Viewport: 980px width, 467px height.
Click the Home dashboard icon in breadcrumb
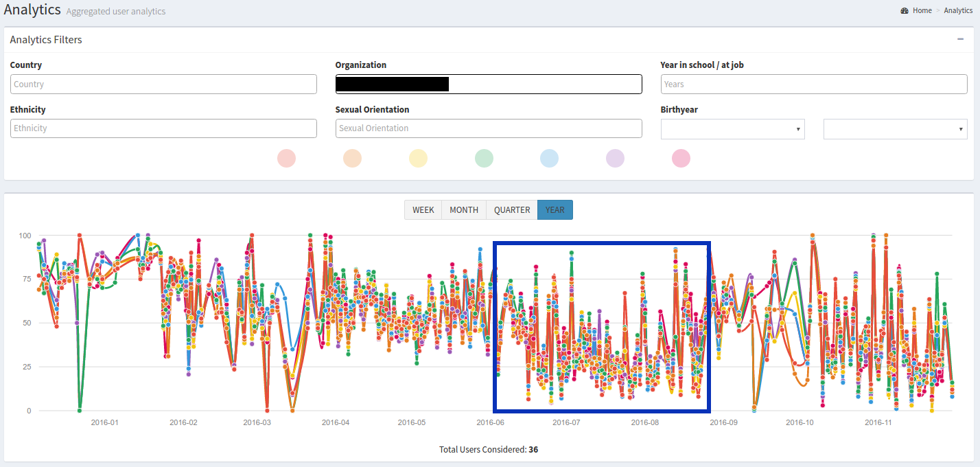click(x=905, y=11)
